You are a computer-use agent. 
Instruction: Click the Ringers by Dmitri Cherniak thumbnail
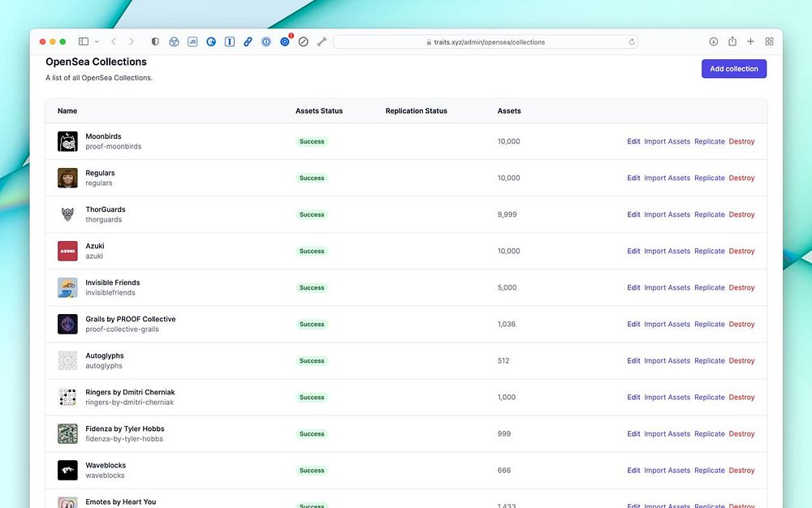67,398
